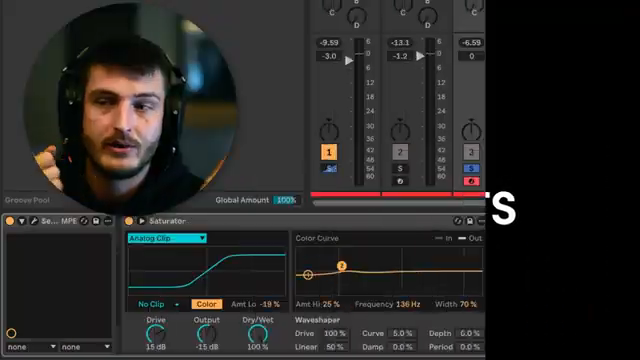
Task: Click the Waveshaper Damp 0.0 % field
Action: (x=402, y=347)
